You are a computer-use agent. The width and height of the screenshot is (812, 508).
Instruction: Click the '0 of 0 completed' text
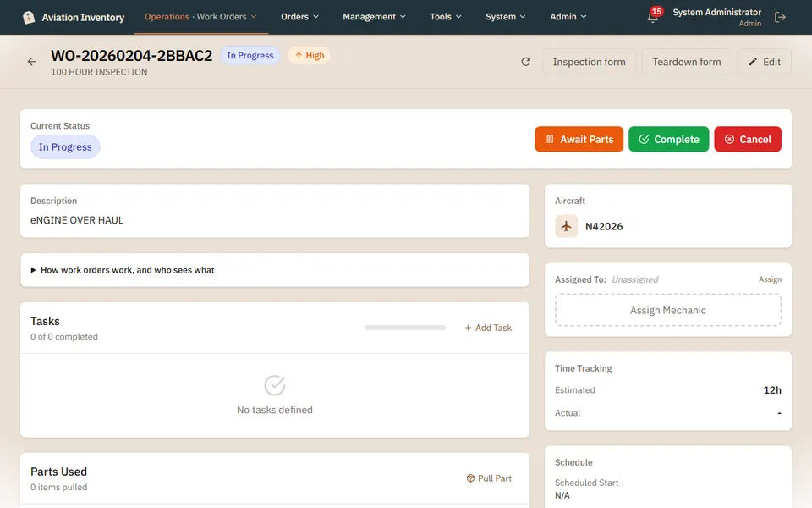point(64,336)
